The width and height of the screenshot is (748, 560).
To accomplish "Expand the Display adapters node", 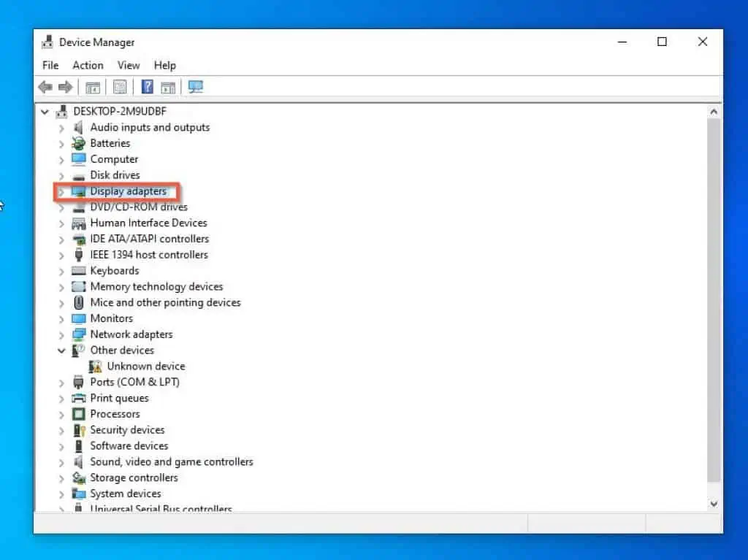I will click(x=61, y=192).
